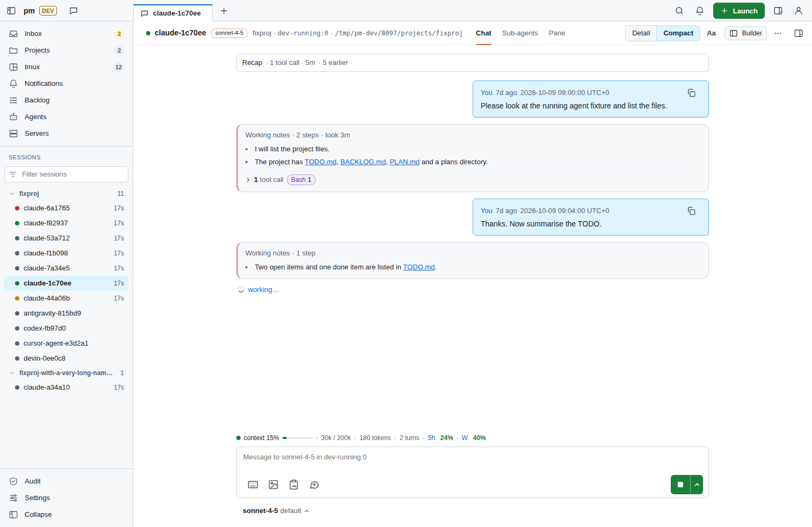Click the stop generation button

[x=680, y=485]
